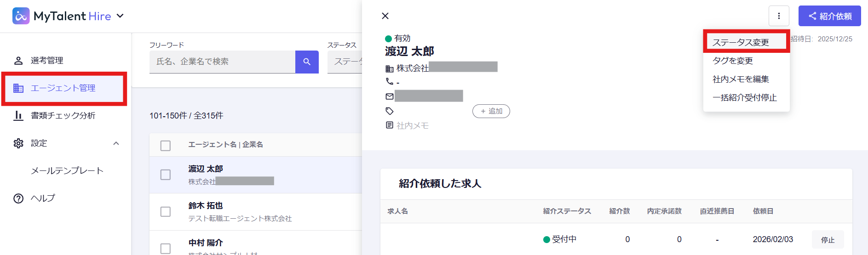The height and width of the screenshot is (255, 868).
Task: Collapse the 設定 section chevron
Action: pyautogui.click(x=116, y=143)
